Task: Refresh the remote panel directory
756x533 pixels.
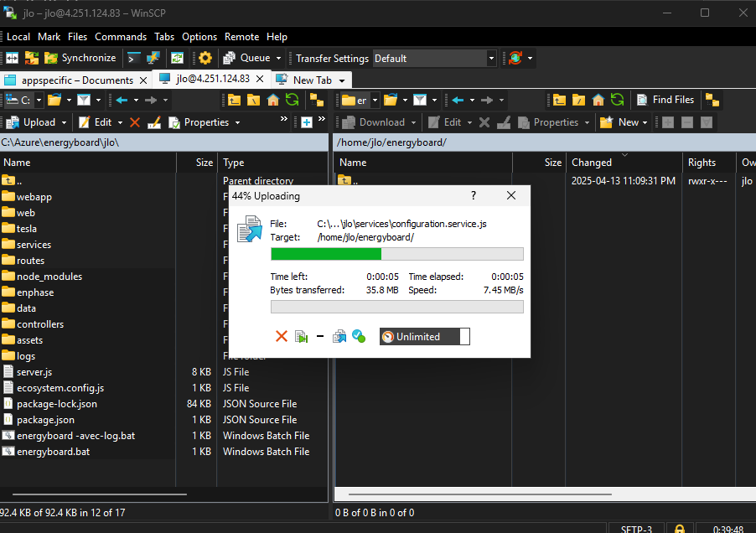Action: coord(617,100)
